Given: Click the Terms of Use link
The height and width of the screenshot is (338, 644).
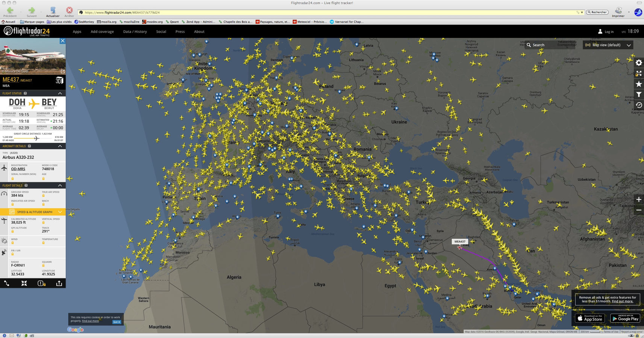Looking at the screenshot, I should tap(611, 332).
